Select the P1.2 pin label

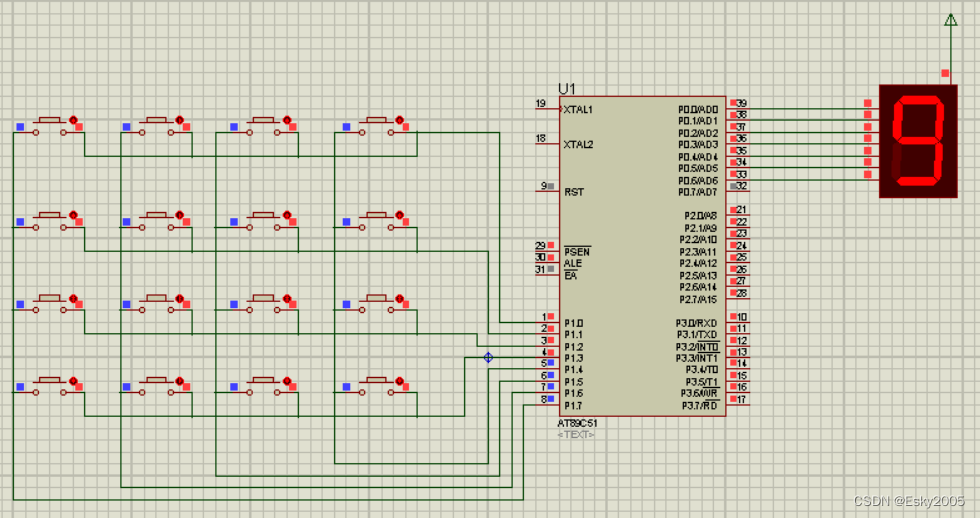[x=574, y=347]
